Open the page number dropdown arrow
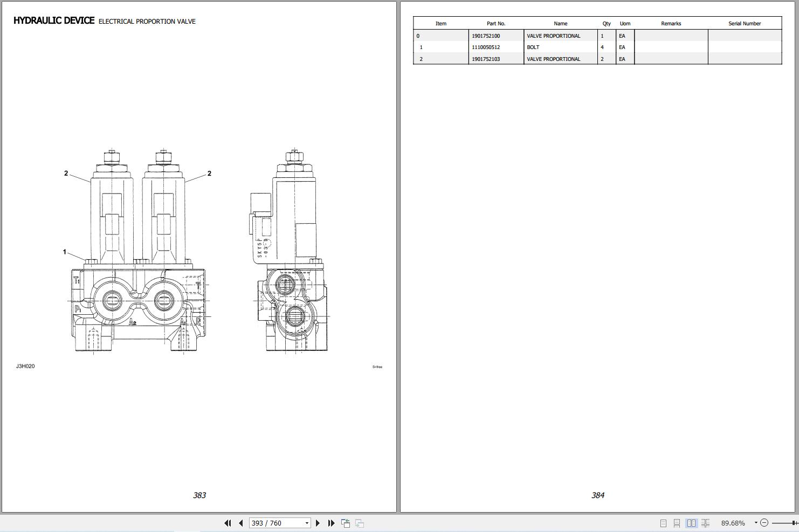This screenshot has height=532, width=799. pyautogui.click(x=307, y=523)
